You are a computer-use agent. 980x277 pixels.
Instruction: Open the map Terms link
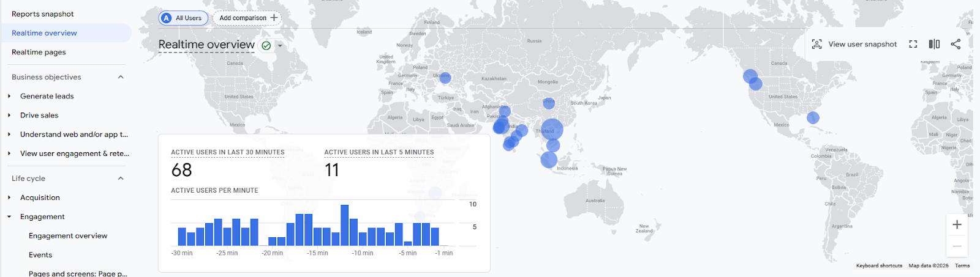click(962, 266)
